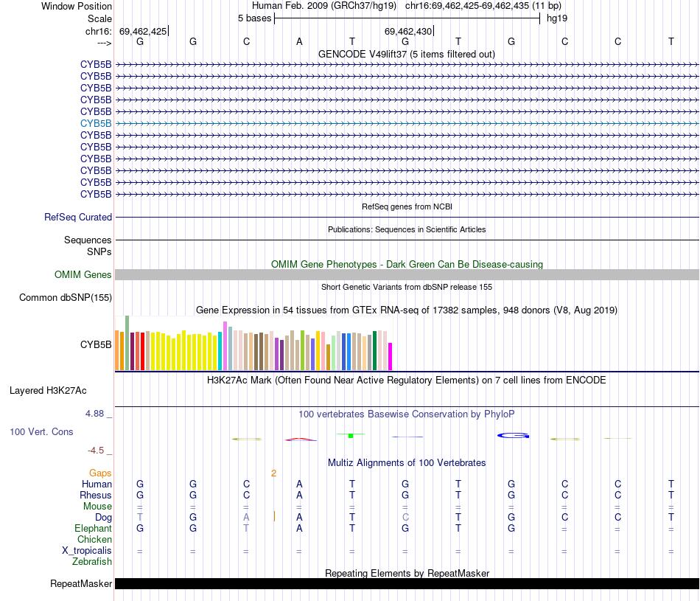Click the "5 bases" scale bar text
Viewport: 700px width, 601px height.
click(254, 18)
